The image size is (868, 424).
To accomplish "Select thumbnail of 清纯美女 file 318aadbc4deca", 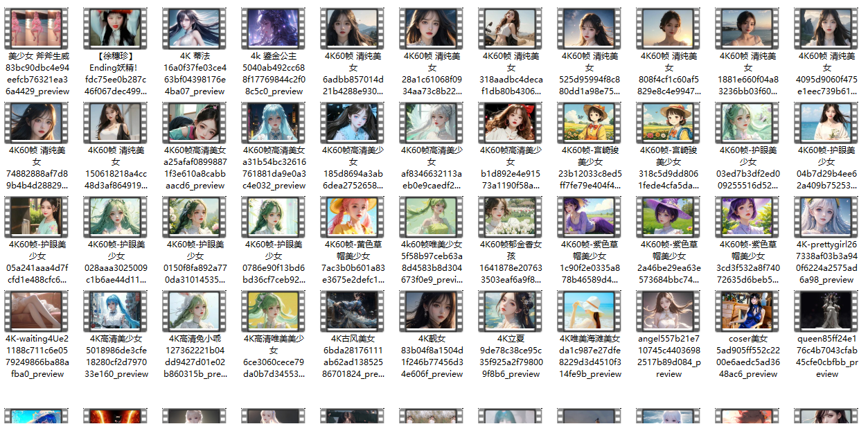I will (511, 28).
